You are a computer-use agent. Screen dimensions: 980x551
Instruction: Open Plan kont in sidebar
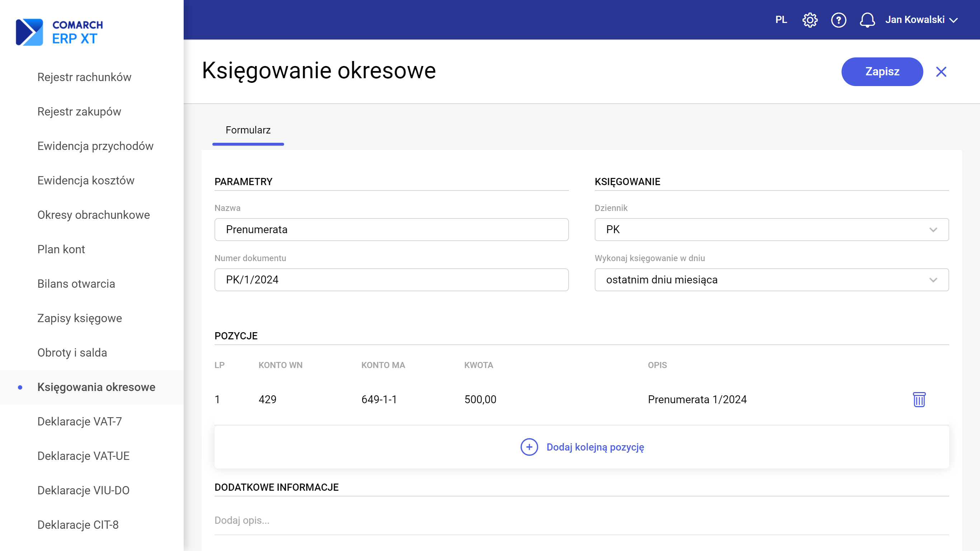coord(61,249)
